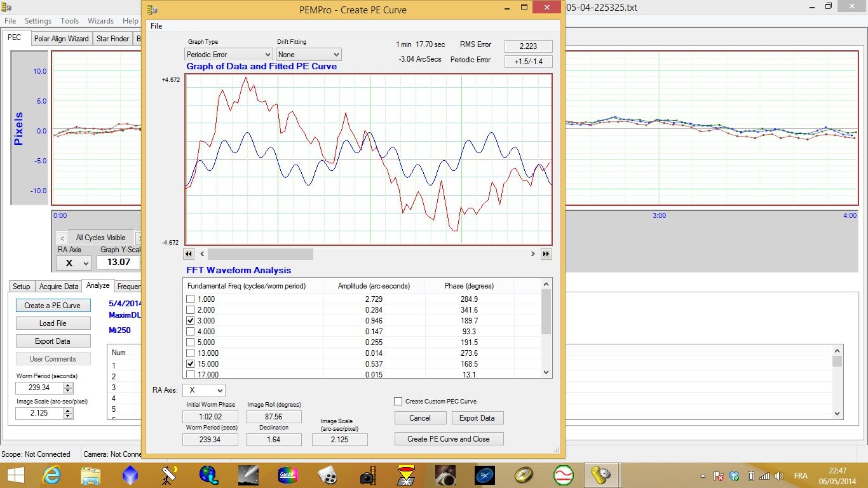
Task: Open the telescope icon app on taskbar
Action: pyautogui.click(x=170, y=475)
